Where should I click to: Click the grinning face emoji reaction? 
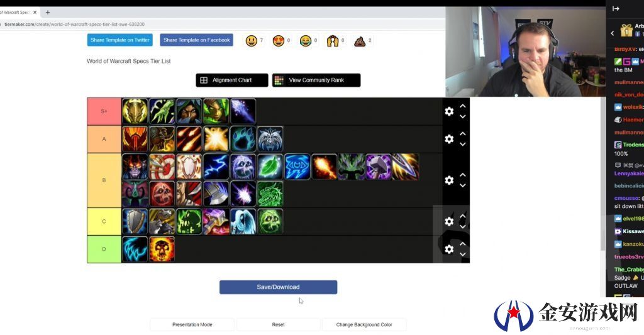coord(252,41)
